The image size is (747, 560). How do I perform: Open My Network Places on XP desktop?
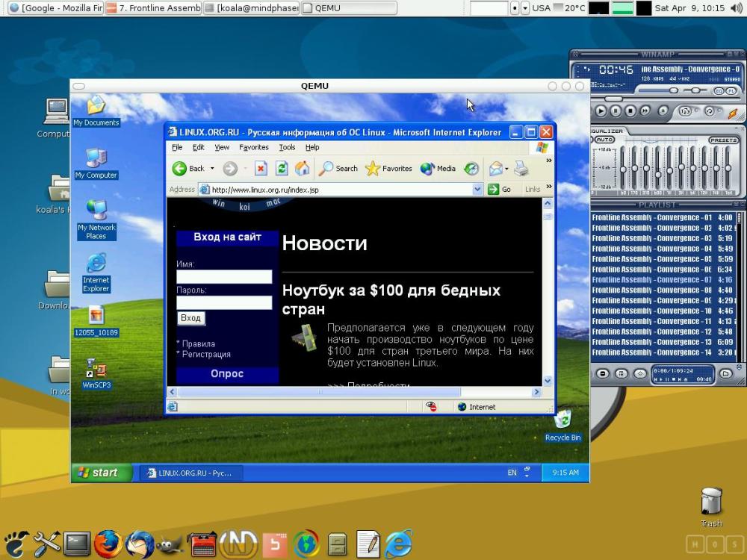[96, 220]
